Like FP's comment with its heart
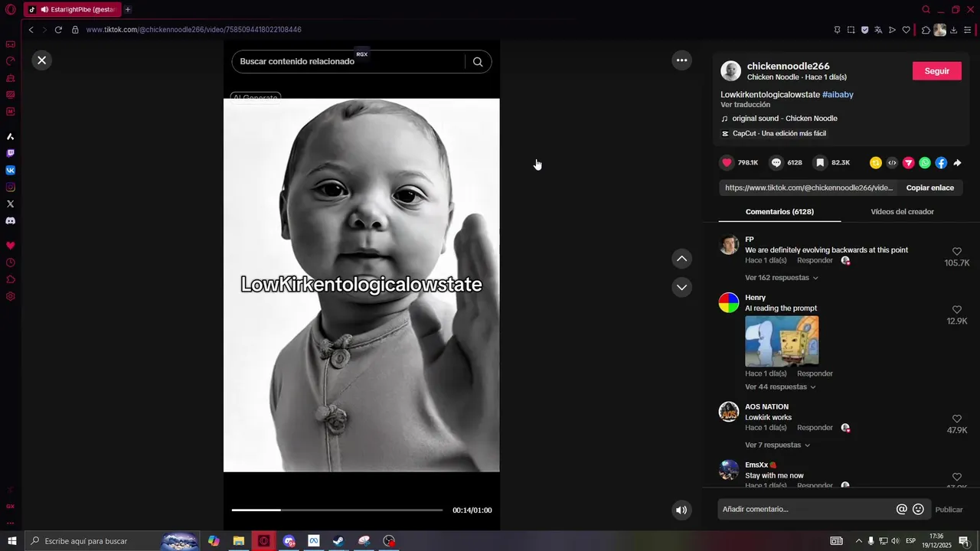The width and height of the screenshot is (980, 551). pyautogui.click(x=957, y=251)
